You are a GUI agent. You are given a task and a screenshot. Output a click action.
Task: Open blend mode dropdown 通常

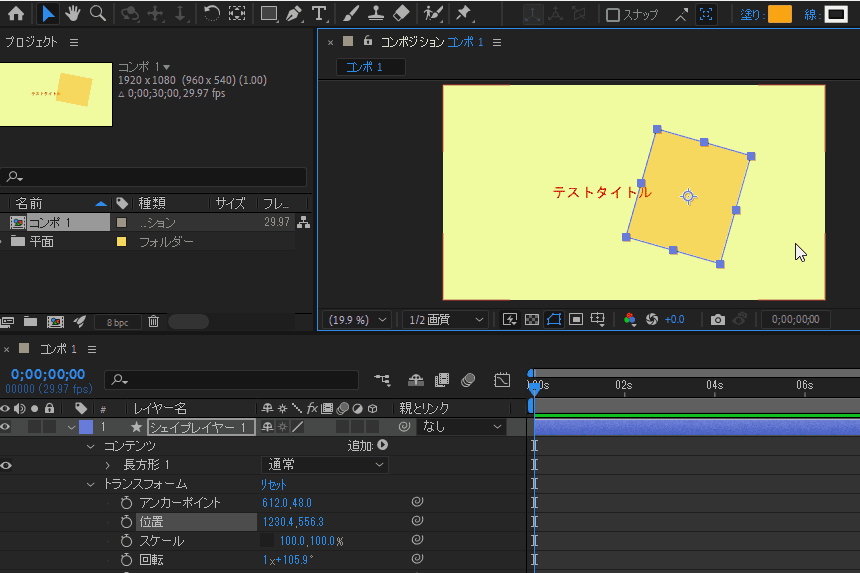(325, 465)
